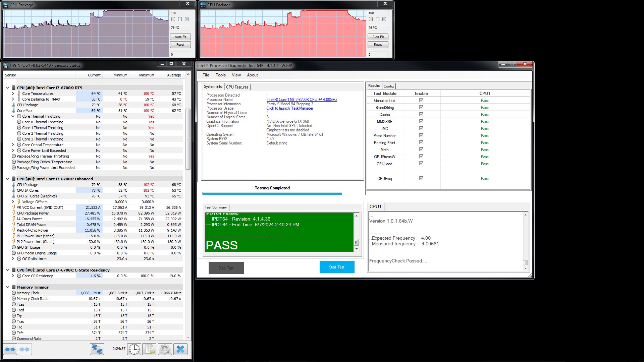Click the lightning icon beside CPU Package Power
The width and height of the screenshot is (644, 362).
[x=14, y=213]
